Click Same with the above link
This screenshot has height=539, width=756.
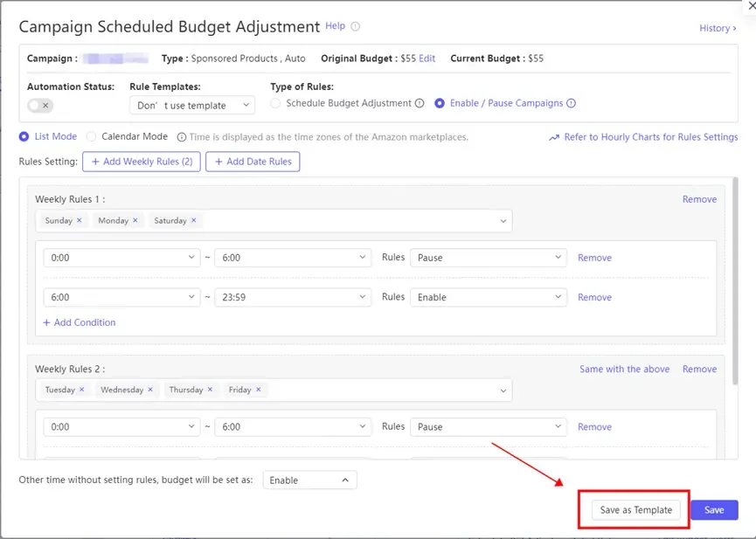[x=624, y=369]
